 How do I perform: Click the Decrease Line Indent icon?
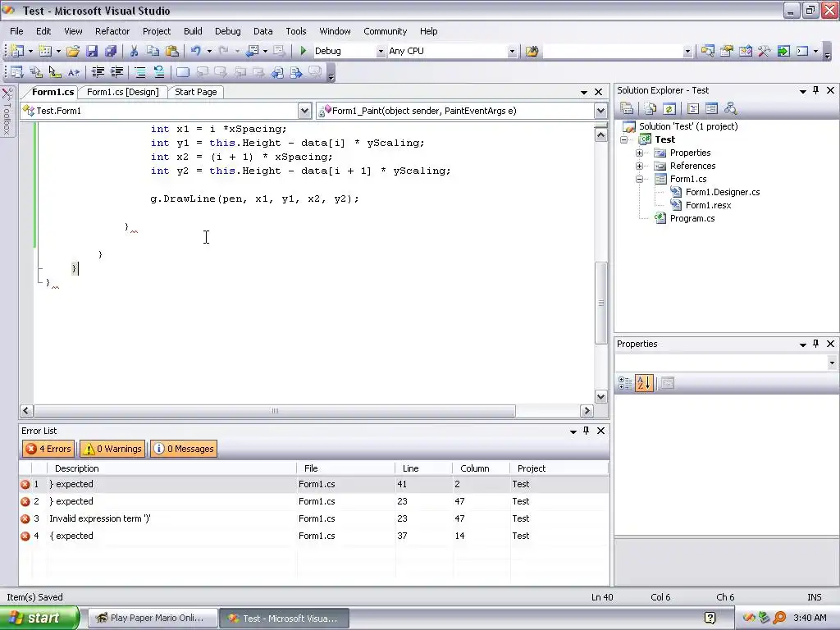[x=98, y=72]
